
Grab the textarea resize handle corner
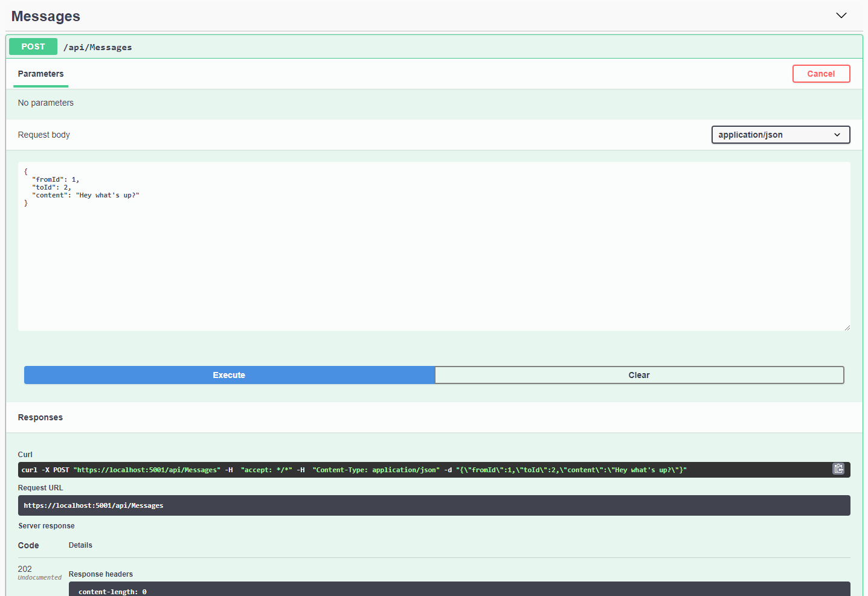pos(847,327)
